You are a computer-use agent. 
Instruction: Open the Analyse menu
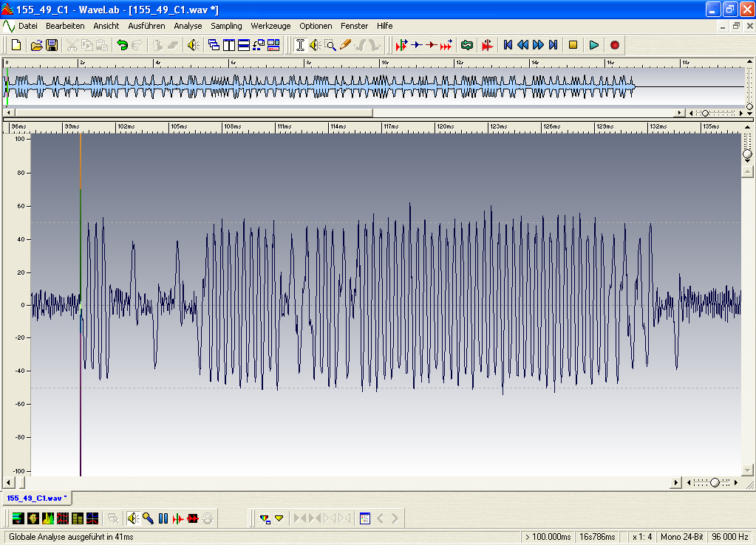coord(188,26)
